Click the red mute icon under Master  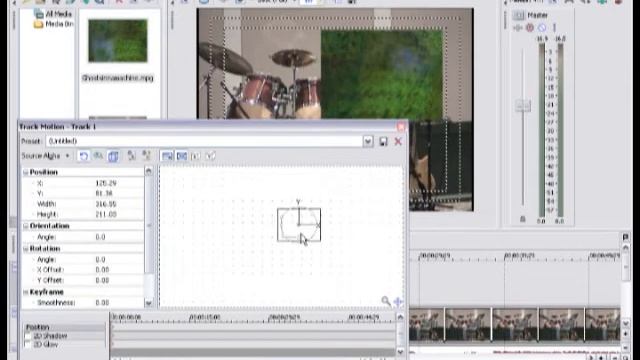click(x=529, y=28)
